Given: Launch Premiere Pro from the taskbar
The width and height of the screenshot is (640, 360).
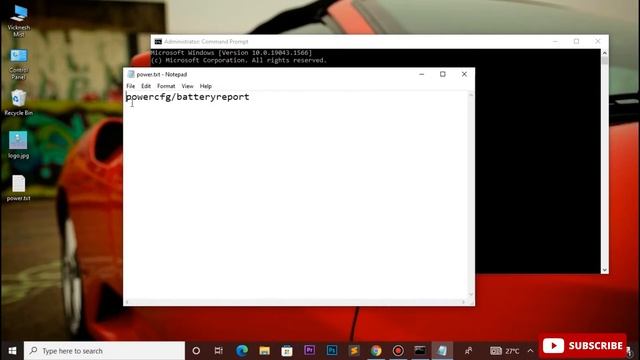Looking at the screenshot, I should [x=309, y=351].
